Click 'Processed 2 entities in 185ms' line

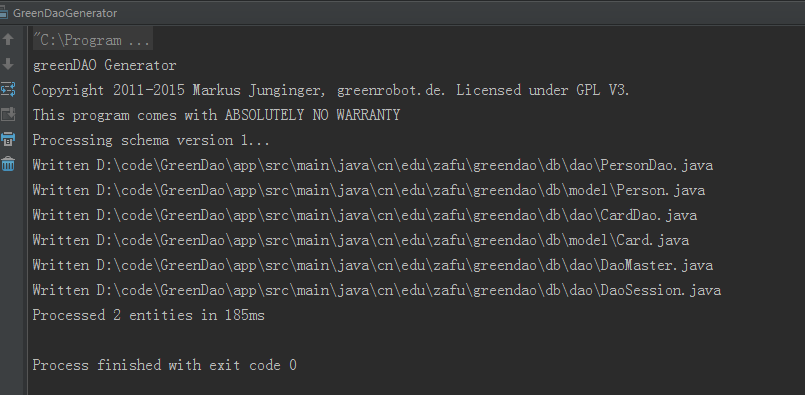pyautogui.click(x=149, y=315)
